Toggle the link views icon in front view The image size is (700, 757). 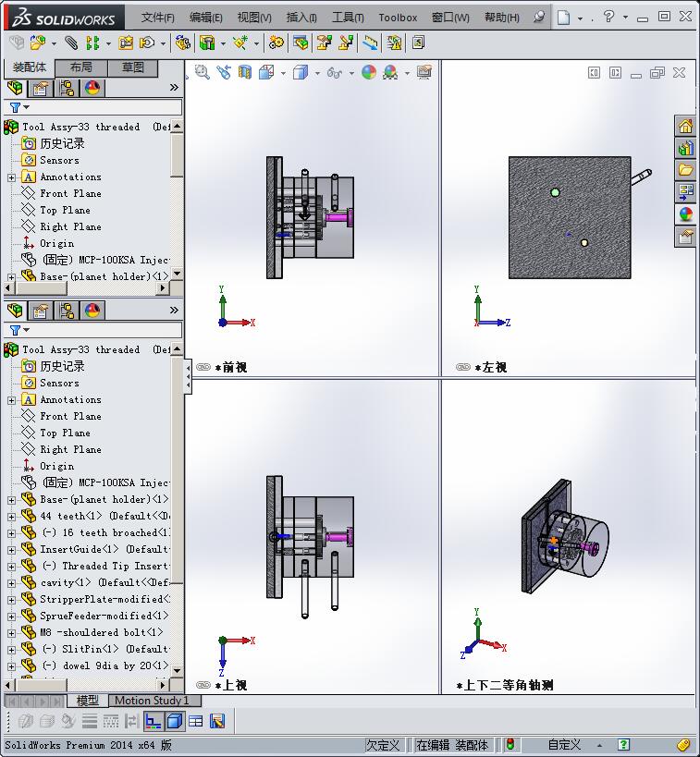click(x=203, y=367)
